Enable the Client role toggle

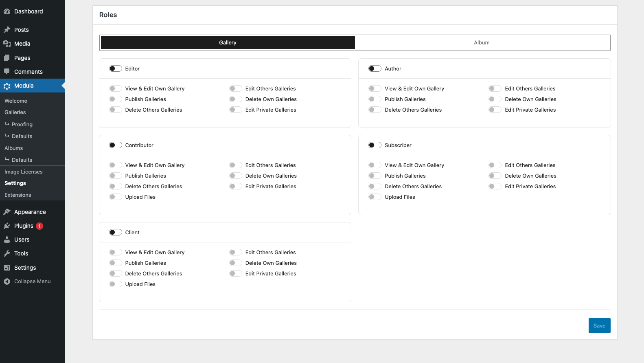(x=116, y=232)
